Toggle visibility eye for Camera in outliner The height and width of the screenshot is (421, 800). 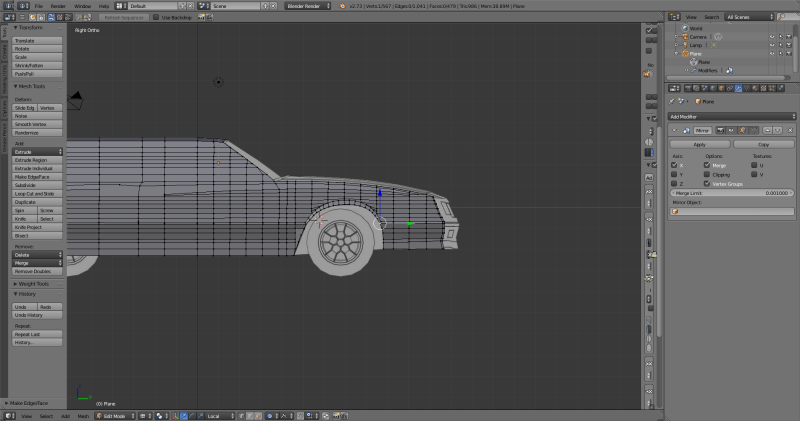pyautogui.click(x=771, y=36)
